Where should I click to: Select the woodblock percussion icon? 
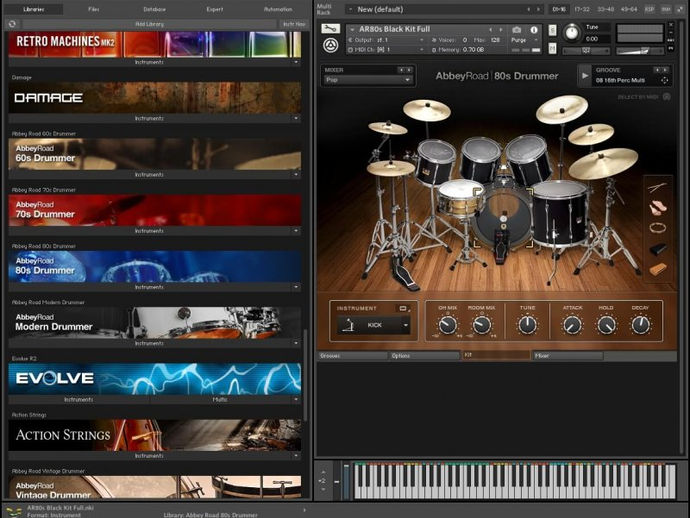pyautogui.click(x=658, y=269)
